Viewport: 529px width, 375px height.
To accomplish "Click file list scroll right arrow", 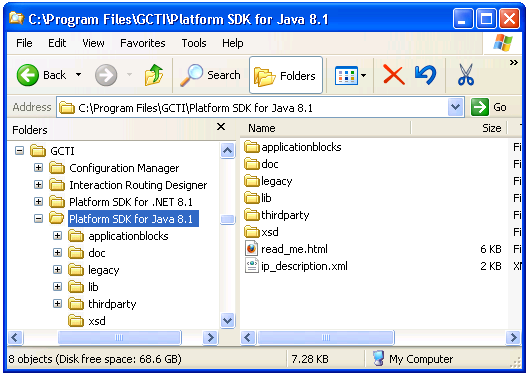I will coord(514,337).
